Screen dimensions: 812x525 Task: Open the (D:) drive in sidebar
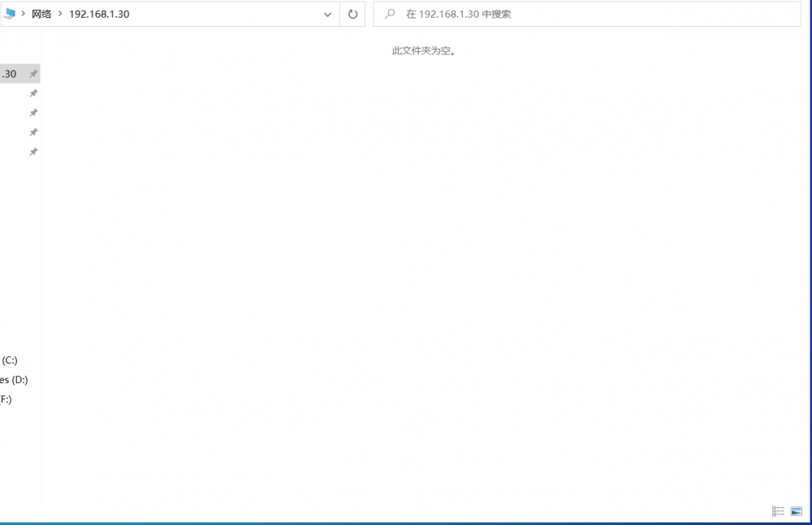14,380
